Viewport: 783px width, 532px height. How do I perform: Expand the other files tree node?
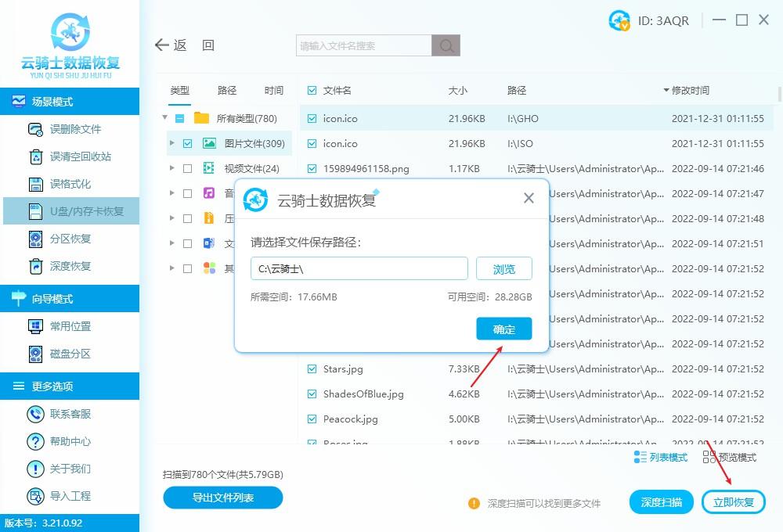[x=171, y=268]
